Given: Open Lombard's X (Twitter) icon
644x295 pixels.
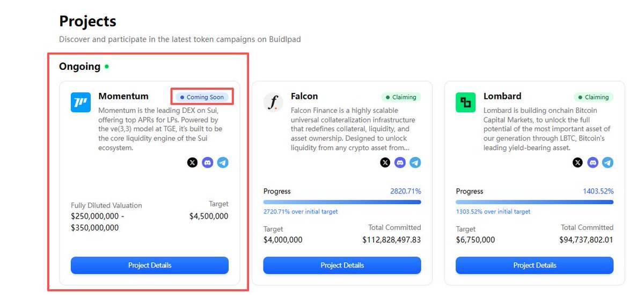Looking at the screenshot, I should tap(577, 162).
